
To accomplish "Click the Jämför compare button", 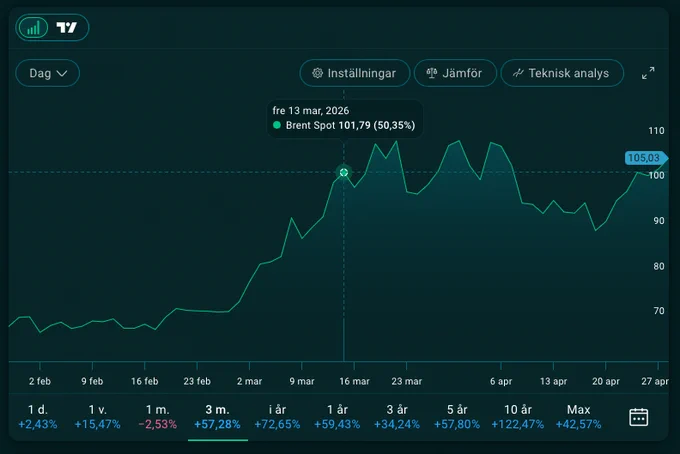I will (x=455, y=73).
